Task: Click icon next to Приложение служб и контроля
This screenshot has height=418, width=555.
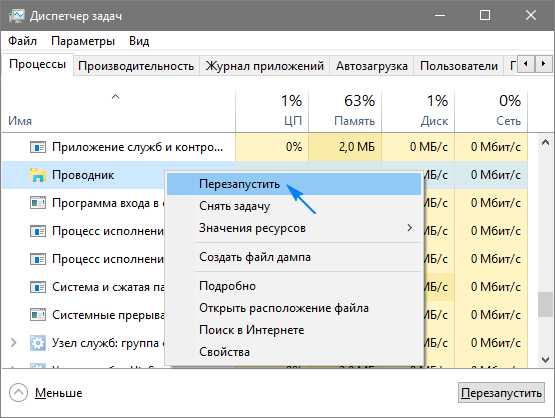Action: click(38, 147)
